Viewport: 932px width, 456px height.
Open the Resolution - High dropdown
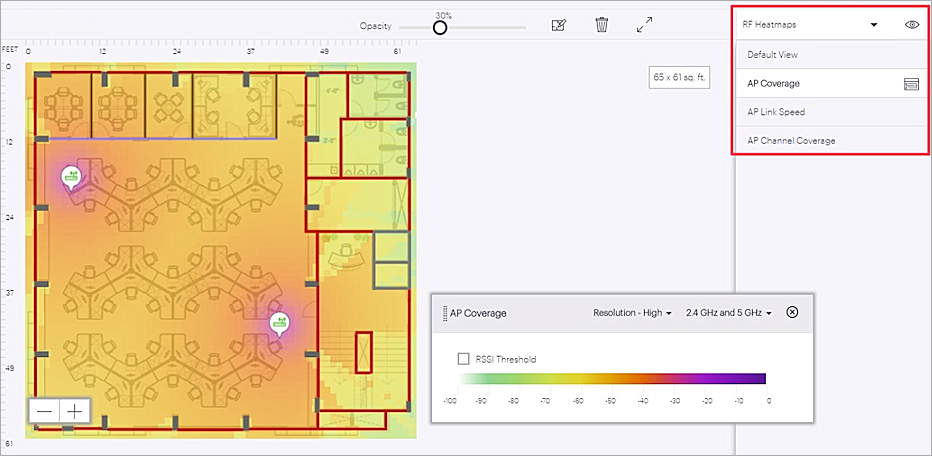coord(632,313)
